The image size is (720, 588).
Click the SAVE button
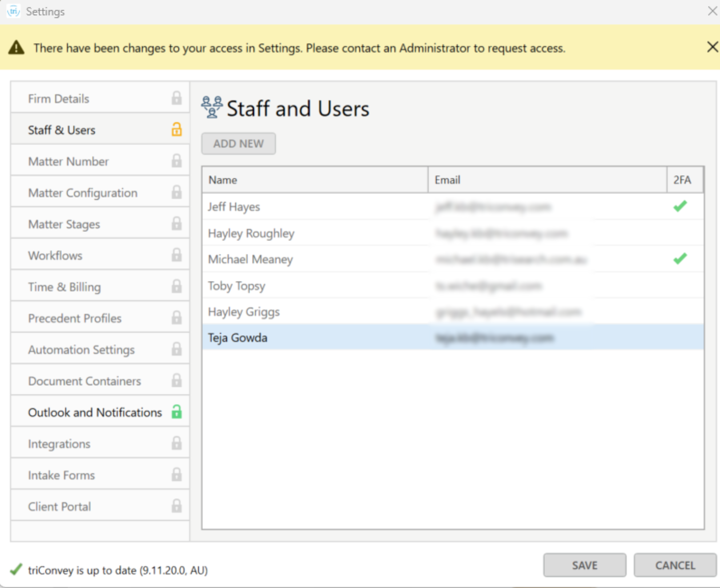point(584,565)
